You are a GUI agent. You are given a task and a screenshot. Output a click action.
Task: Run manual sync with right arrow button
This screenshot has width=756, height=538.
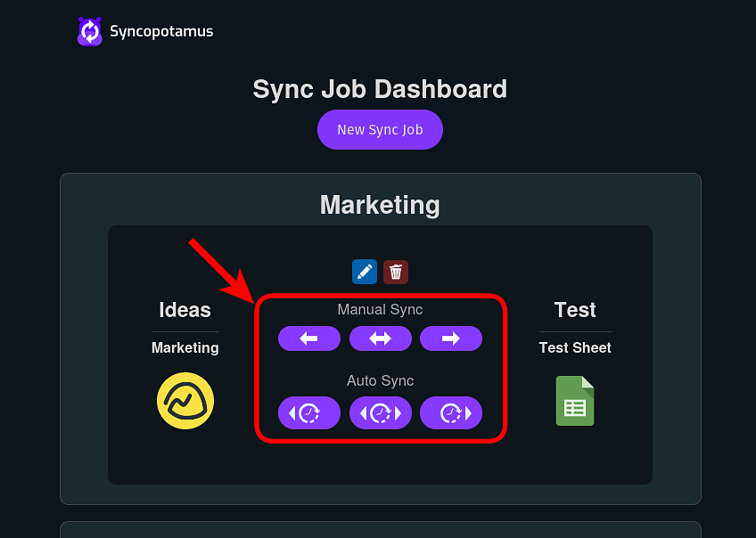451,338
